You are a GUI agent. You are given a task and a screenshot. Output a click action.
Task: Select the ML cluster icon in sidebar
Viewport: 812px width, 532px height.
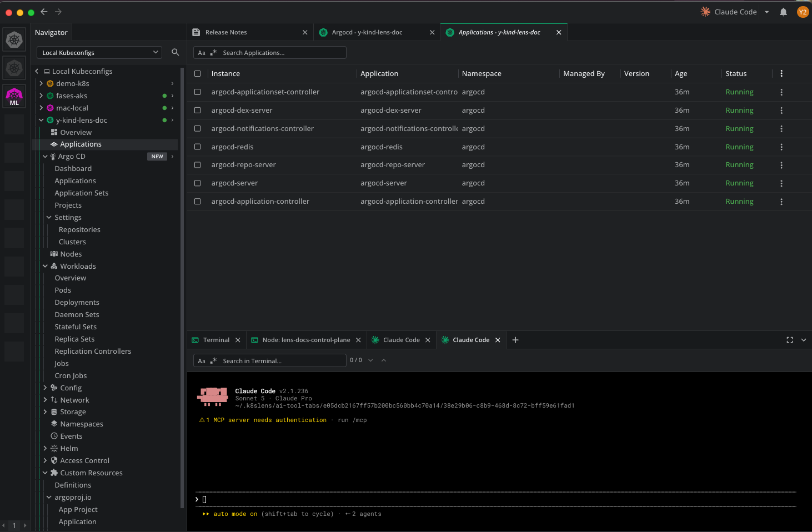[14, 97]
